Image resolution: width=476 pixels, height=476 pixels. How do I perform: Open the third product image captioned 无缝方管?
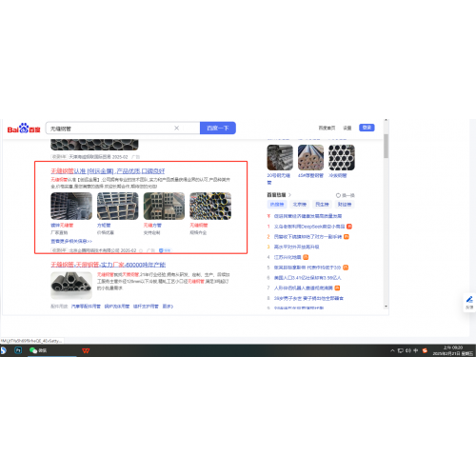tap(164, 206)
